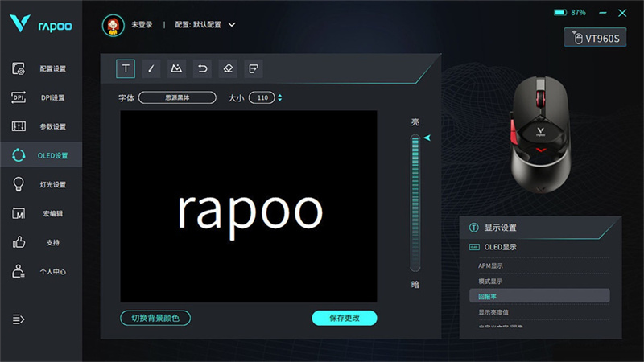Viewport: 644px width, 362px height.
Task: Open DPI设置 in the sidebar
Action: coord(41,97)
